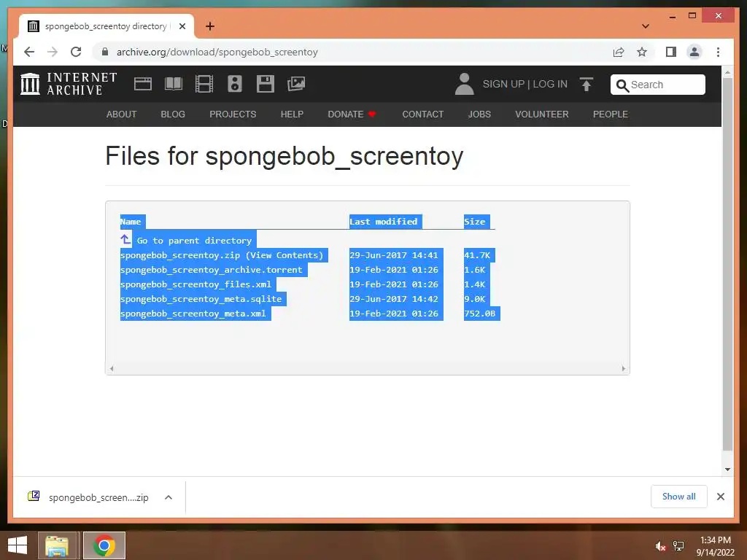Open the PROJECTS menu item
Image resolution: width=747 pixels, height=560 pixels.
coord(233,114)
